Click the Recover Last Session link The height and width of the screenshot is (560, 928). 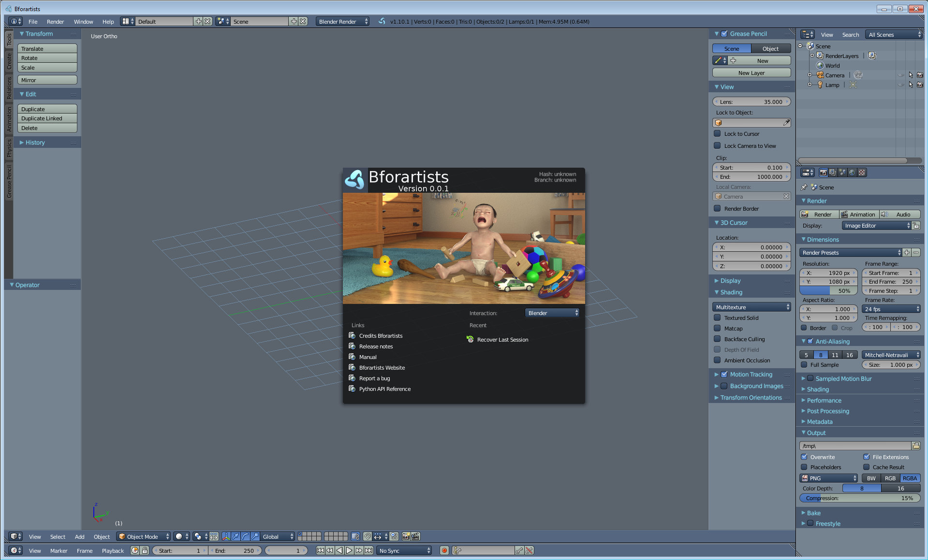coord(502,340)
